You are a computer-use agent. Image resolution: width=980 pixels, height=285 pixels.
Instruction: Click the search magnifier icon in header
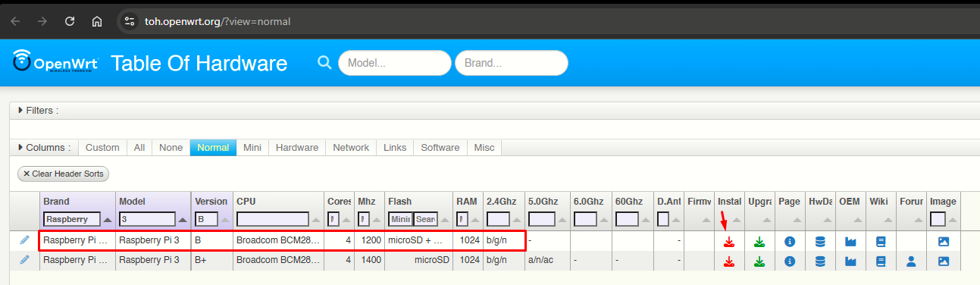[324, 62]
